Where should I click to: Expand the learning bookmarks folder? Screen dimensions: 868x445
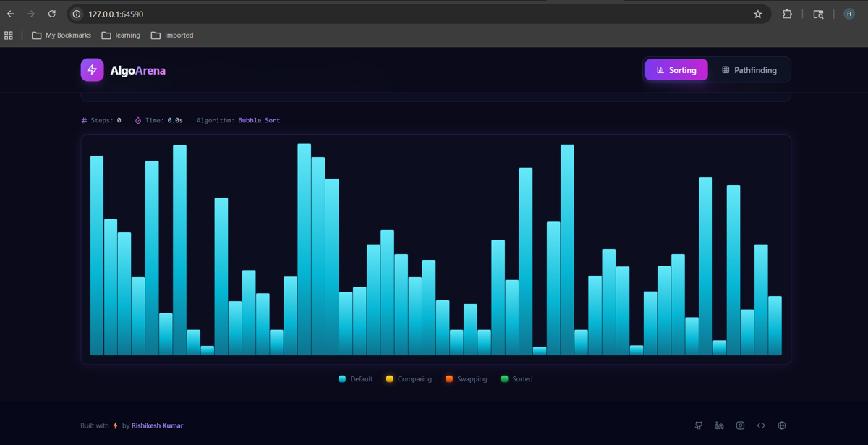click(x=121, y=35)
